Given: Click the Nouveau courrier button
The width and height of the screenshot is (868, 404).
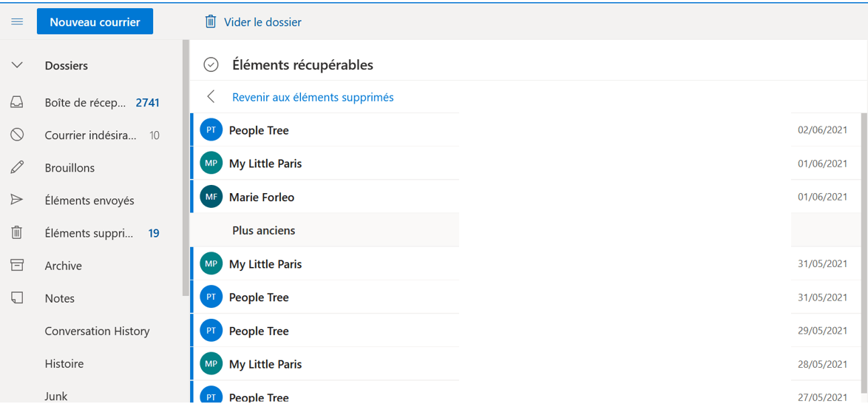Looking at the screenshot, I should point(95,21).
